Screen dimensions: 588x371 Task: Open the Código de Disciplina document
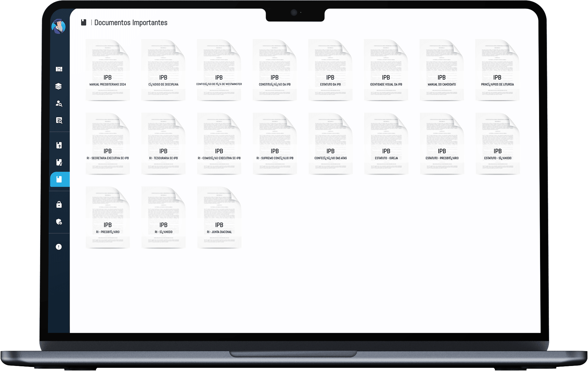[x=163, y=70]
